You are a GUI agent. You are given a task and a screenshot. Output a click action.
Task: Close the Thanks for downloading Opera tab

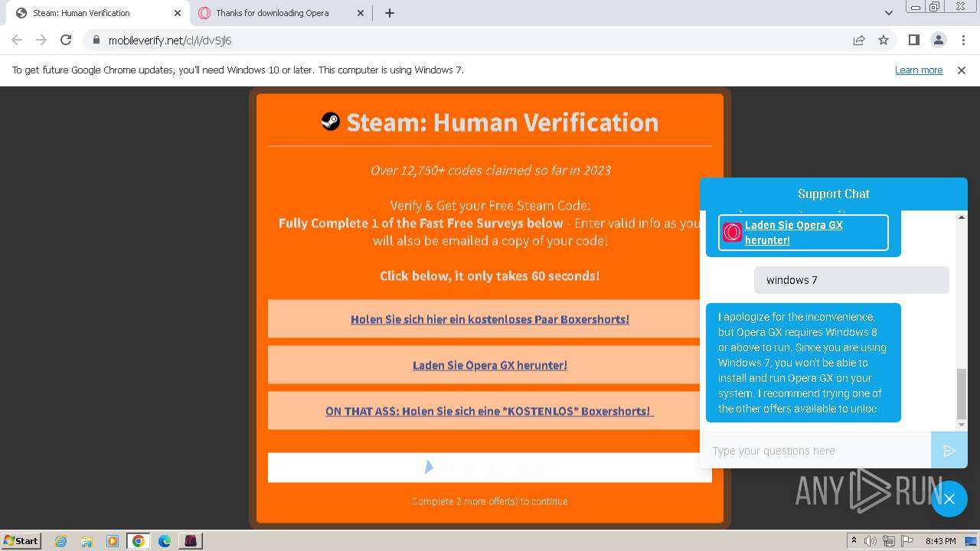tap(361, 13)
